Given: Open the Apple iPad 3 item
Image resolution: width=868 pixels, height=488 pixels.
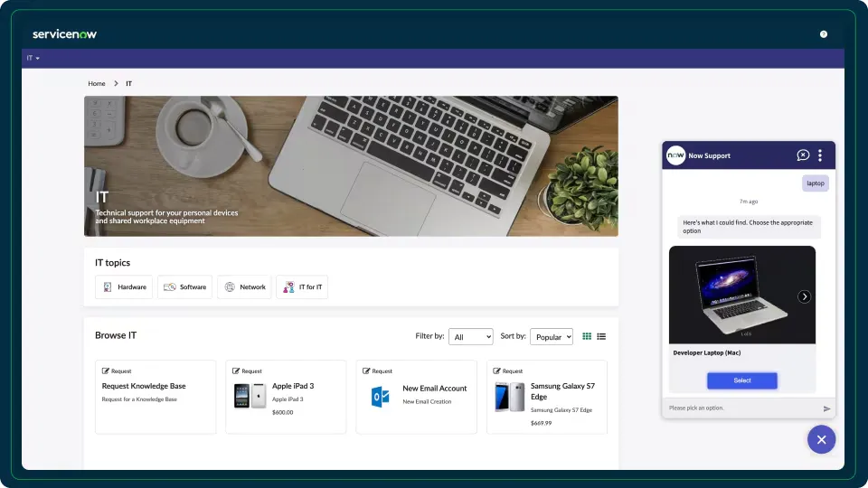Looking at the screenshot, I should [286, 397].
